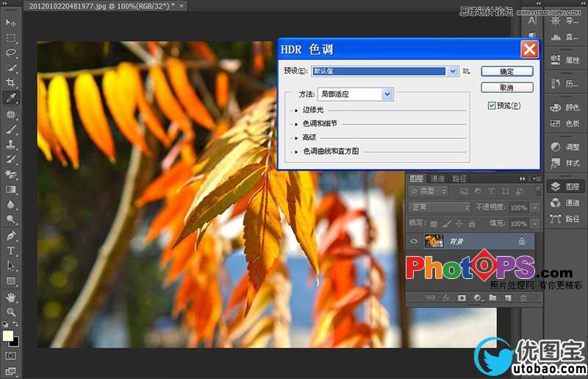Screen dimensions: 588x379
Task: Click the foreground color swatch
Action: click(8, 336)
